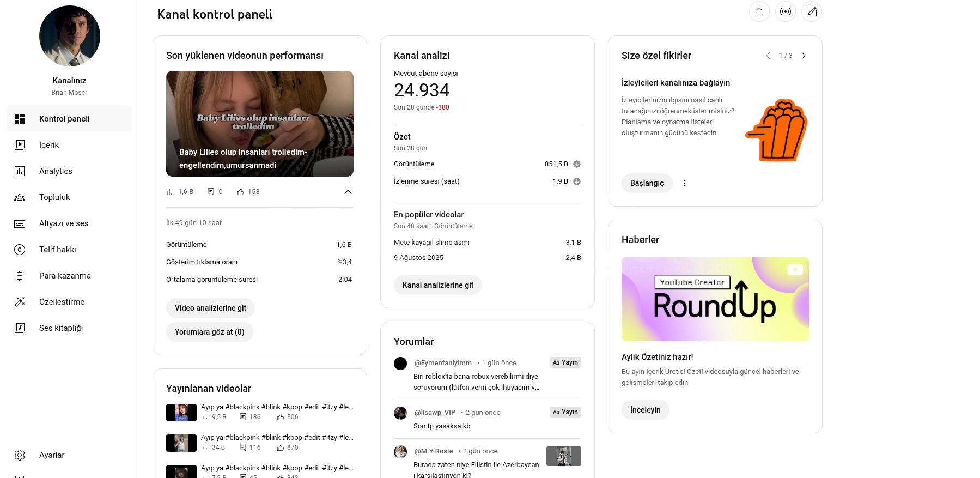Click the İnceleyin button
Screen dimensions: 980x478
point(646,410)
